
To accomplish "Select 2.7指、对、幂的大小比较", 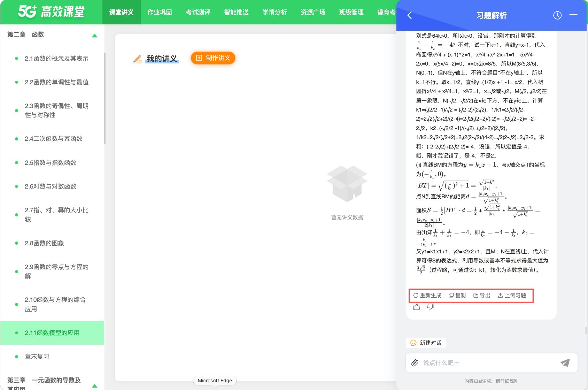I will point(52,215).
